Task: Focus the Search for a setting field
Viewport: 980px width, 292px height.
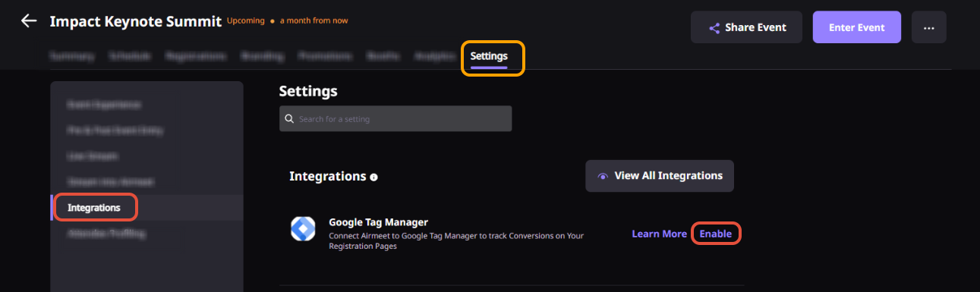Action: click(x=395, y=119)
